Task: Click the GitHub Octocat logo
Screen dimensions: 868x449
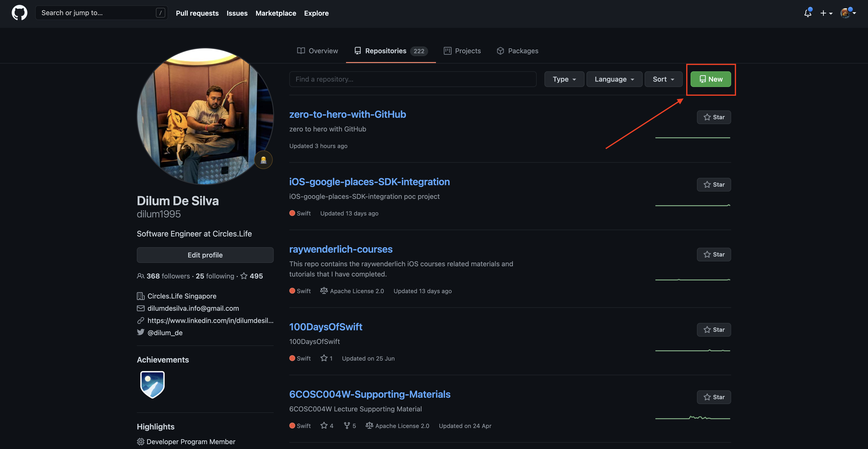Action: point(20,13)
